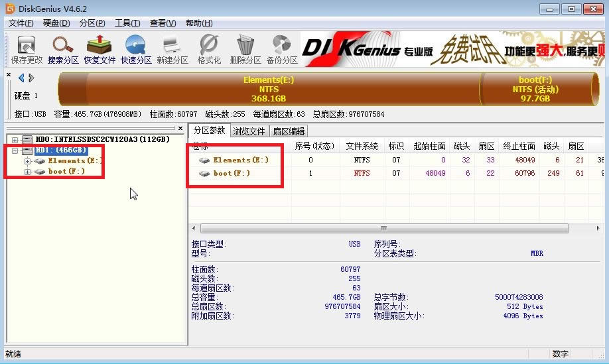Collapse the HD1 (466GB) tree node
Screen dimensions: 609x364
[15, 151]
